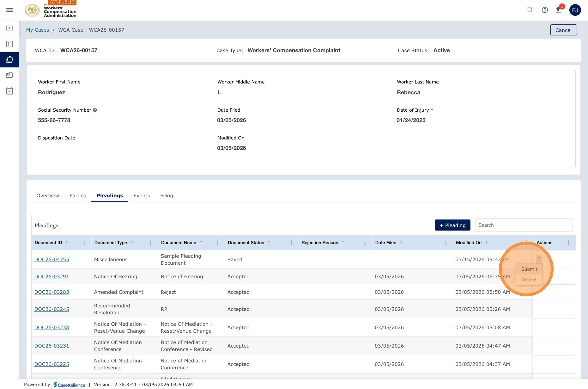Click the fullscreen toggle icon
Viewport: 588px width, 389px height.
point(530,10)
